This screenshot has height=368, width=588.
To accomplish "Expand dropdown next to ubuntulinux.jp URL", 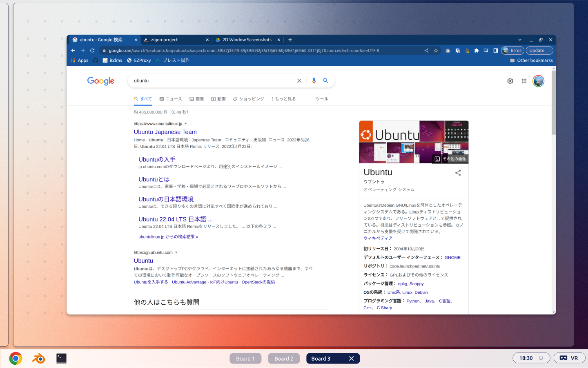I will (x=186, y=124).
